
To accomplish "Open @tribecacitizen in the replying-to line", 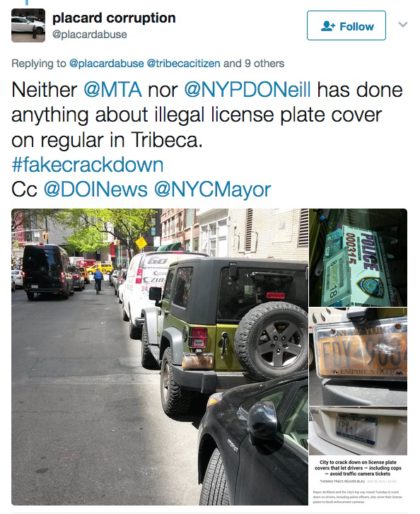I will 184,63.
